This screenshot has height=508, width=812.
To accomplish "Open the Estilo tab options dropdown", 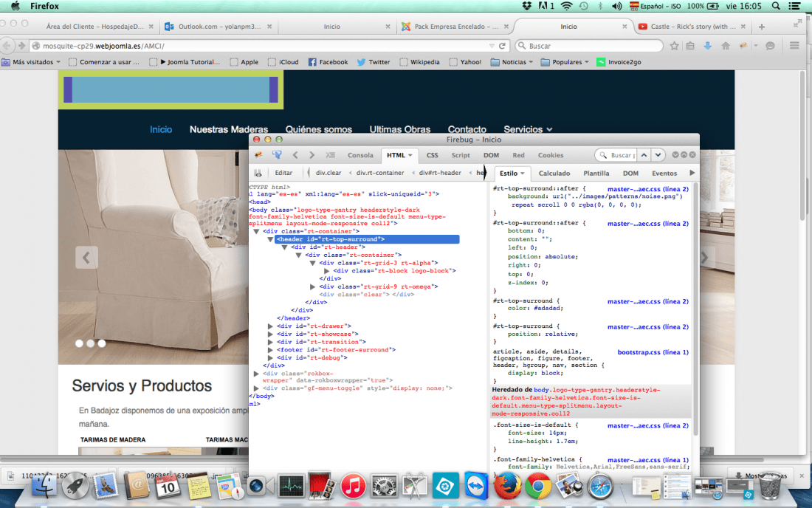I will pos(523,174).
